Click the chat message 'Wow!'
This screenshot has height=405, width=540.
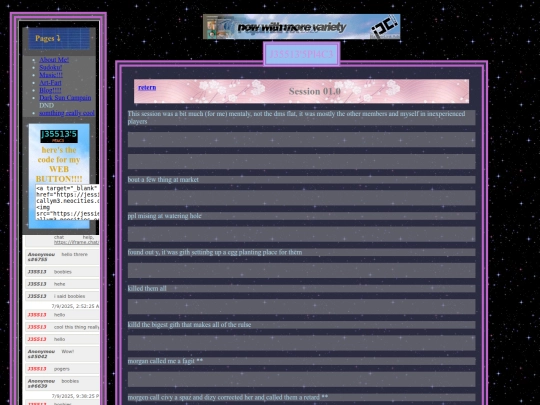(68, 352)
